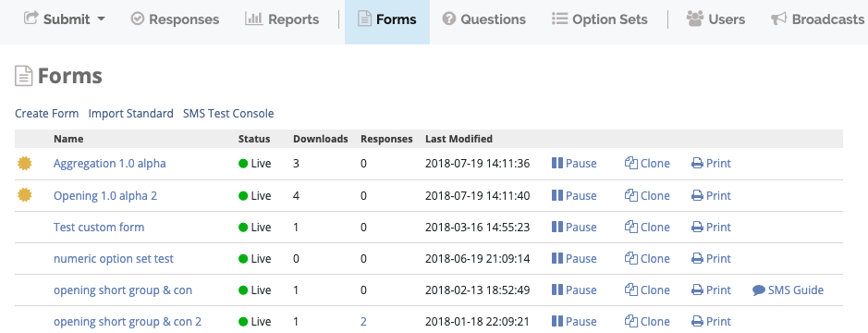Click the standard badge icon for Opening 1.0 alpha 2
The image size is (868, 333).
(24, 195)
